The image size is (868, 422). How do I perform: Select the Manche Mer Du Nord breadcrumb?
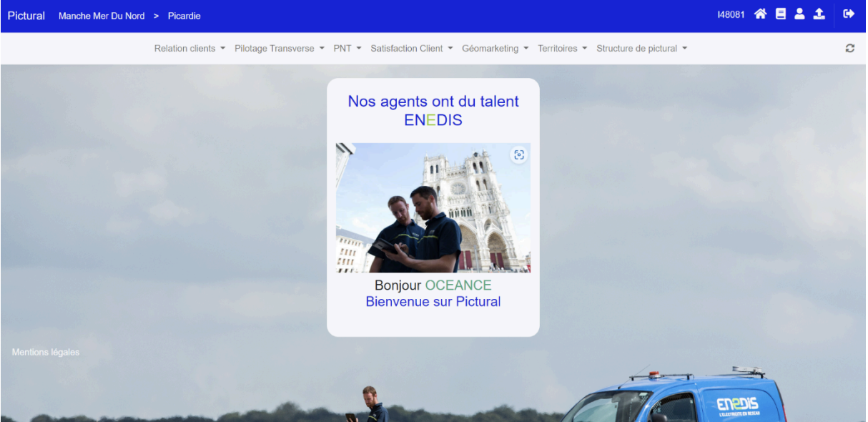coord(102,16)
